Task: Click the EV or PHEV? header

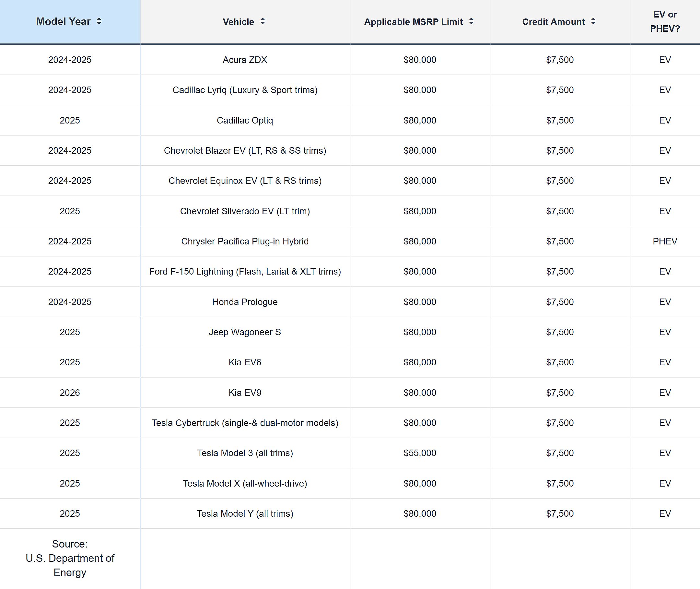Action: pyautogui.click(x=665, y=22)
